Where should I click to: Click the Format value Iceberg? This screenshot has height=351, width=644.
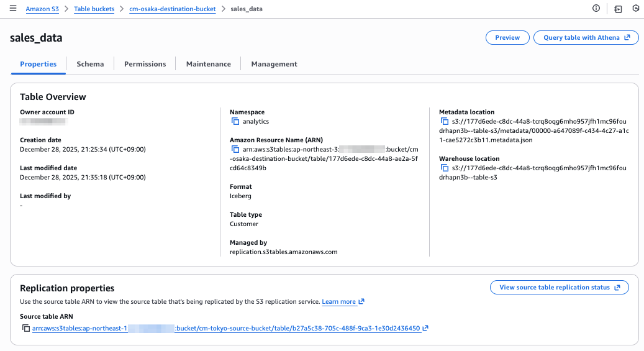click(x=240, y=196)
